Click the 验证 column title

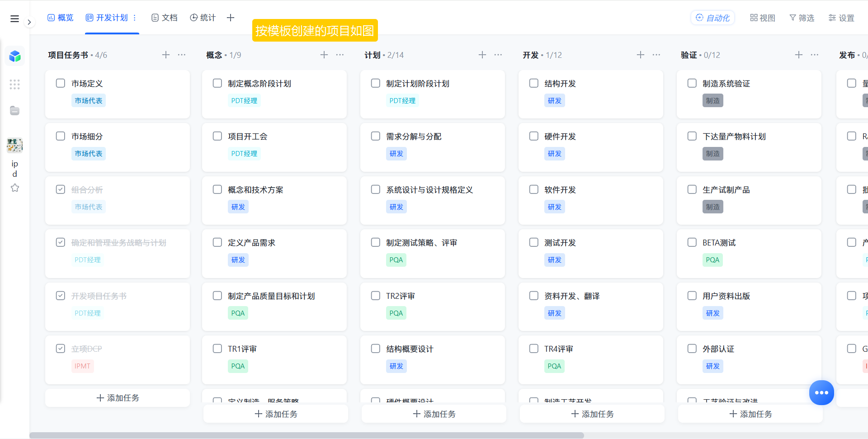pos(689,55)
